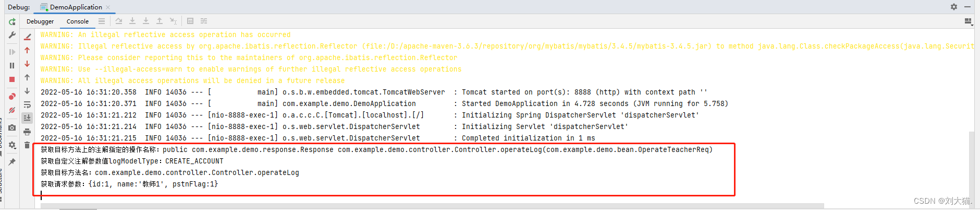Click the logModelType: CREATE_ACCOUNT output line
This screenshot has height=210, width=980.
tap(132, 161)
